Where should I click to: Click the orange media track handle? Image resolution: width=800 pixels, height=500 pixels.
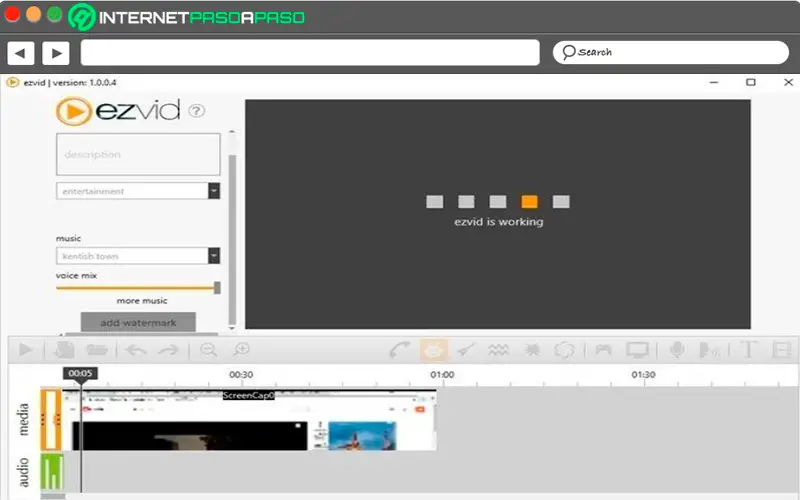[x=51, y=420]
